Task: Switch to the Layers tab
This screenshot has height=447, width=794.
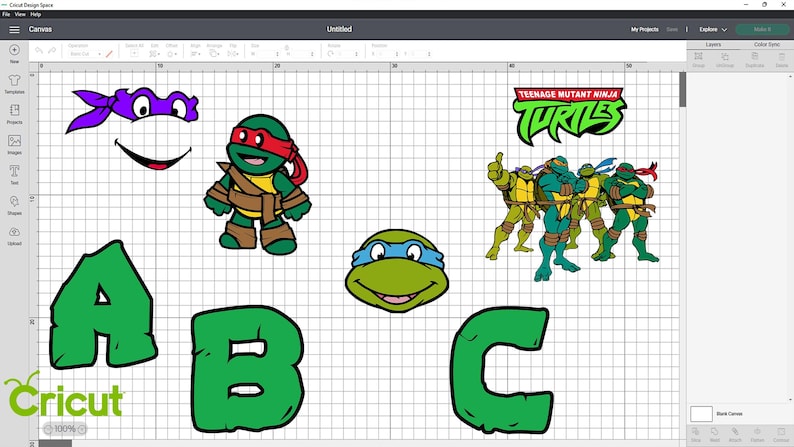Action: coord(713,45)
